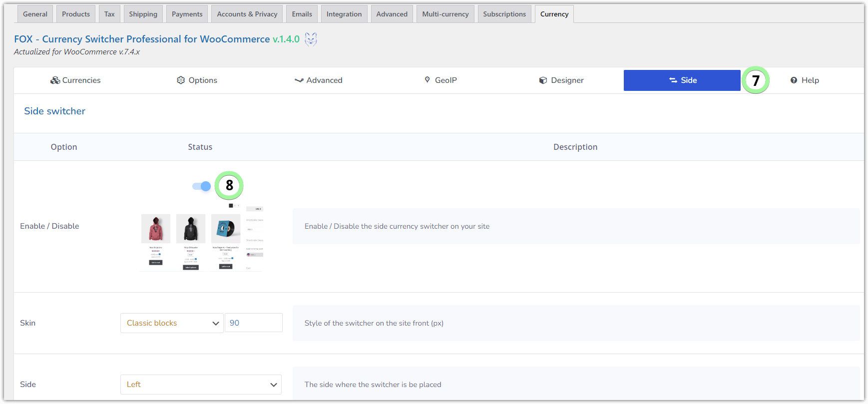This screenshot has height=404, width=868.
Task: Click the Options gear icon
Action: [x=181, y=80]
